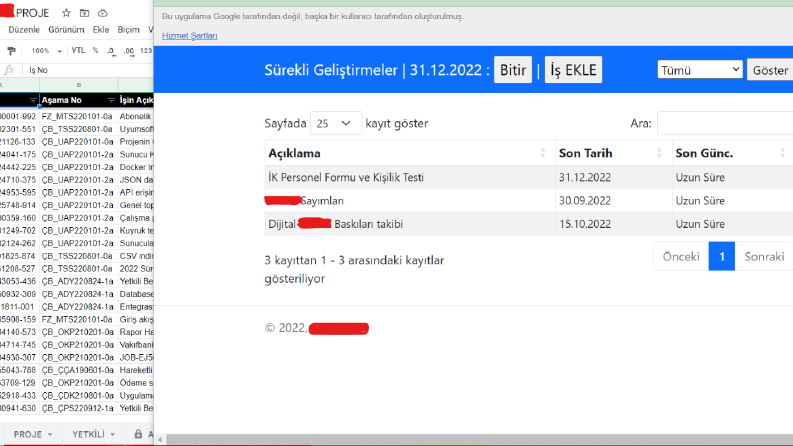Select the Dijital Baskıları takibi row
The image size is (793, 446).
click(528, 224)
